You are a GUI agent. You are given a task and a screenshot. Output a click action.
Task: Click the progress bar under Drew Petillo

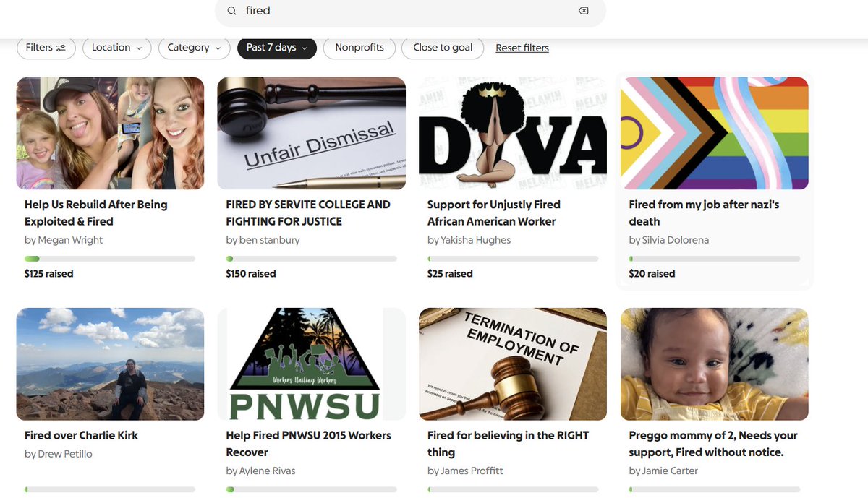tap(110, 490)
